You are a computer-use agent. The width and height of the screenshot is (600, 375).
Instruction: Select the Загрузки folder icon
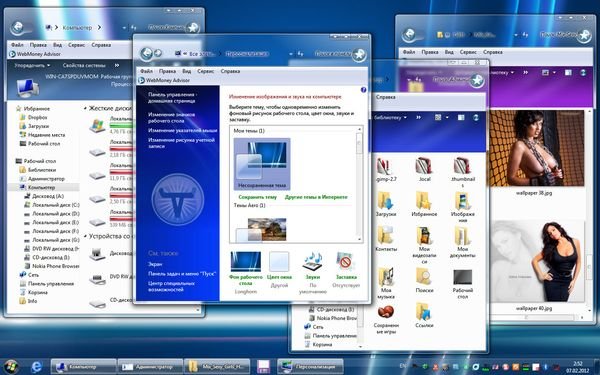point(385,201)
